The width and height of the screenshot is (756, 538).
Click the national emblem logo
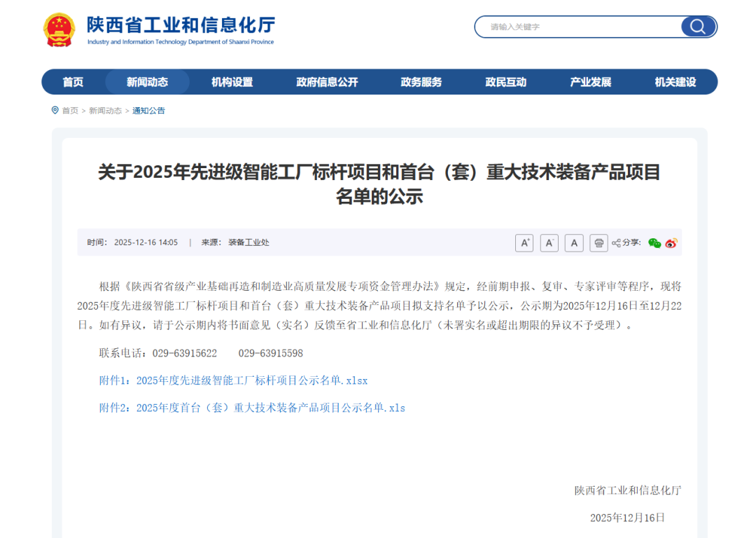(x=59, y=30)
